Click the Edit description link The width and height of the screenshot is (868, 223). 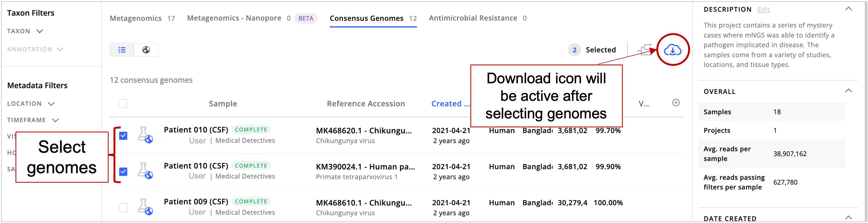click(x=763, y=9)
